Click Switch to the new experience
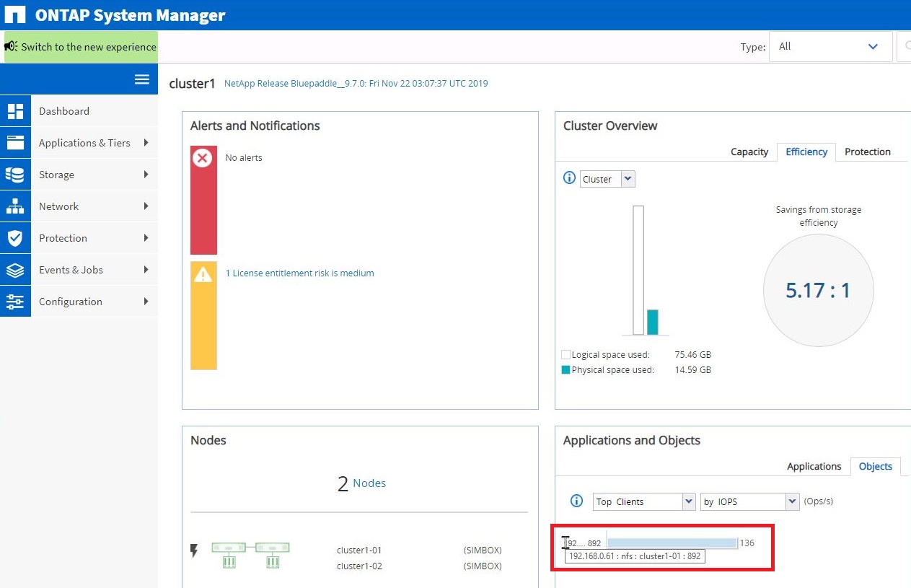The image size is (911, 588). pyautogui.click(x=81, y=47)
